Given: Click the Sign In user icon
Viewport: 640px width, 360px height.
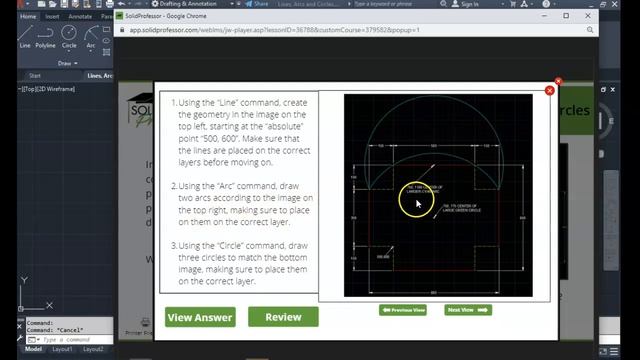Looking at the screenshot, I should 456,4.
